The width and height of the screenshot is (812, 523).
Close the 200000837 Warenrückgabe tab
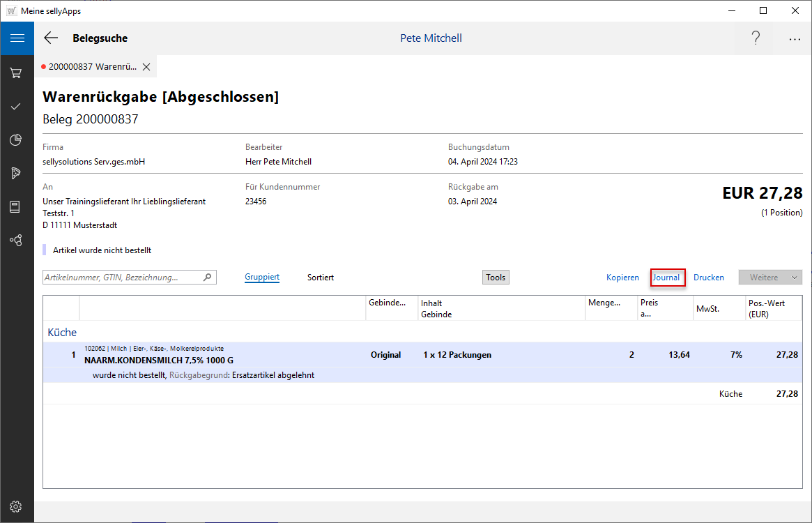146,67
